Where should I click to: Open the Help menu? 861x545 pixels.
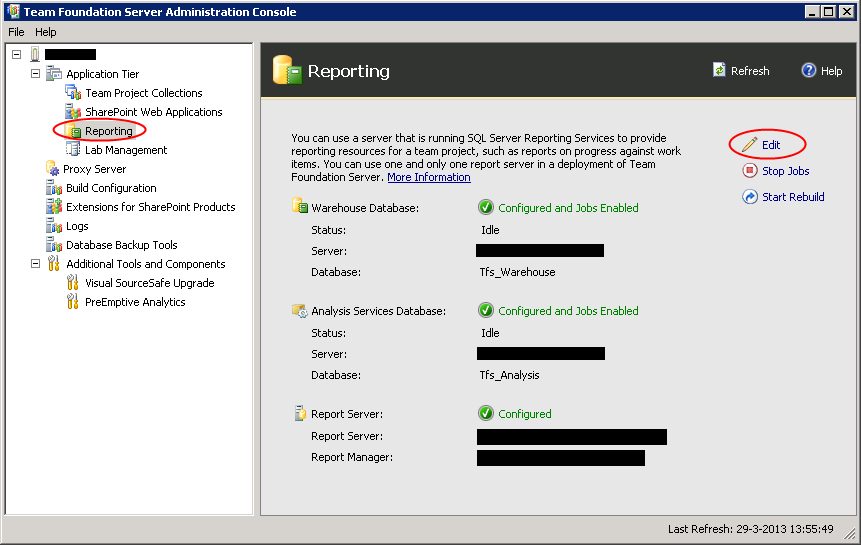(46, 32)
